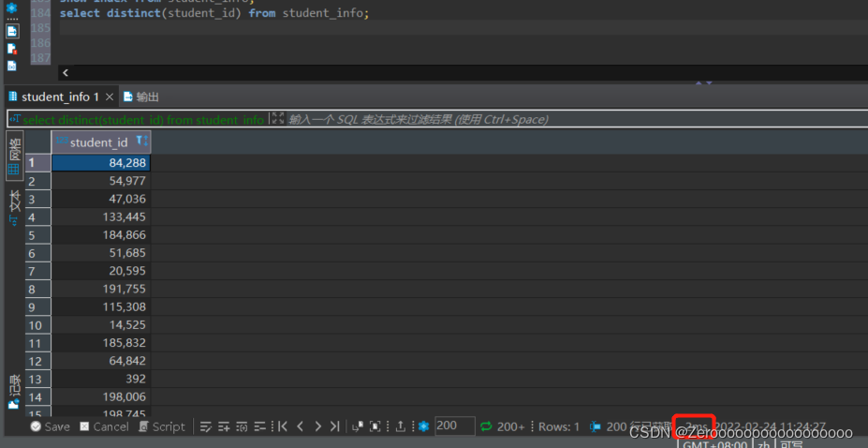Click the fetch size field showing 200
This screenshot has width=868, height=448.
pos(454,426)
